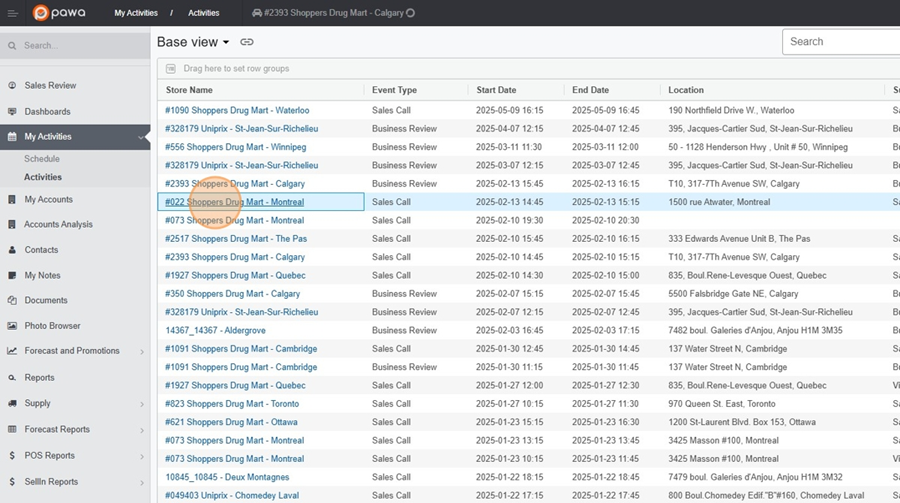Screen dimensions: 900x503
Task: Expand Forecast and Promotions submenu arrow
Action: [x=142, y=351]
